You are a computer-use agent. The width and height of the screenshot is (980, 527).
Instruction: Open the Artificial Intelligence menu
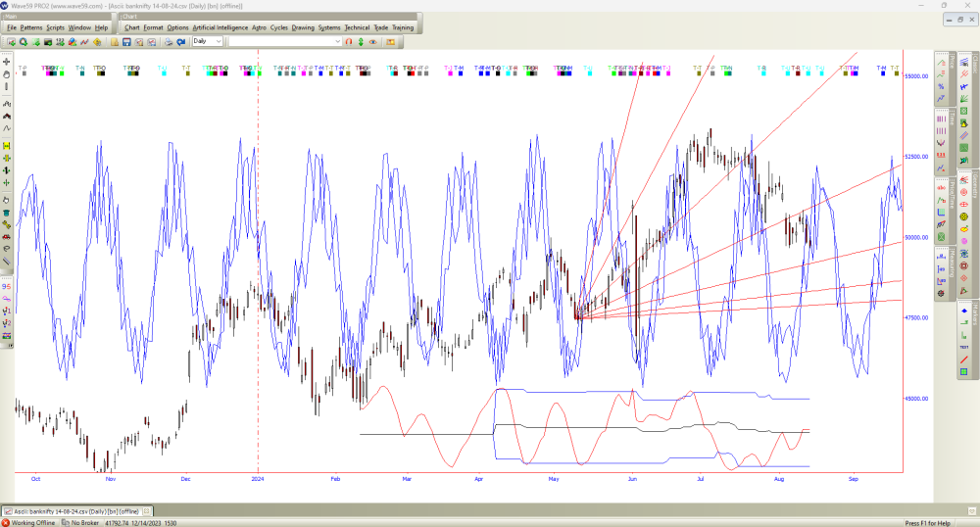click(x=220, y=27)
